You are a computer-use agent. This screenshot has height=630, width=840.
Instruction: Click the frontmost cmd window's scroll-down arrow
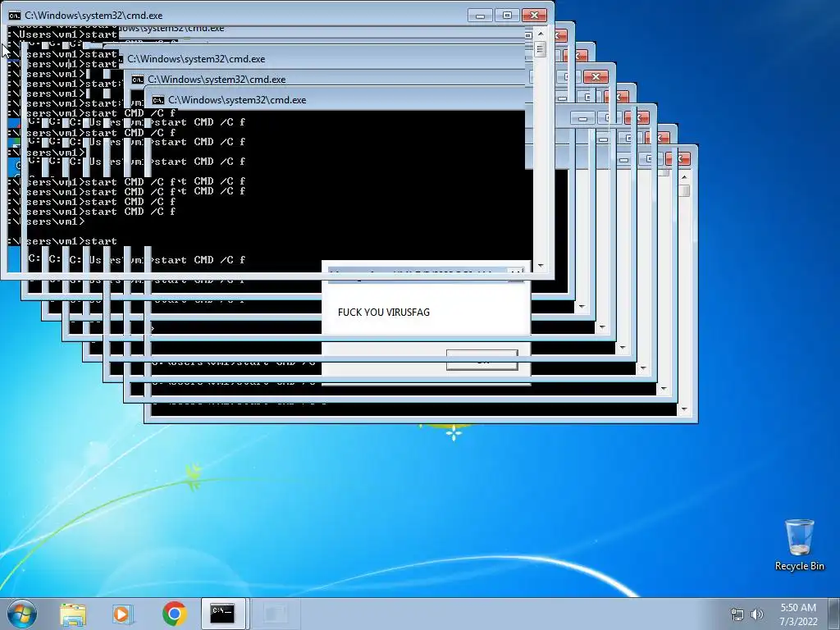tap(540, 266)
